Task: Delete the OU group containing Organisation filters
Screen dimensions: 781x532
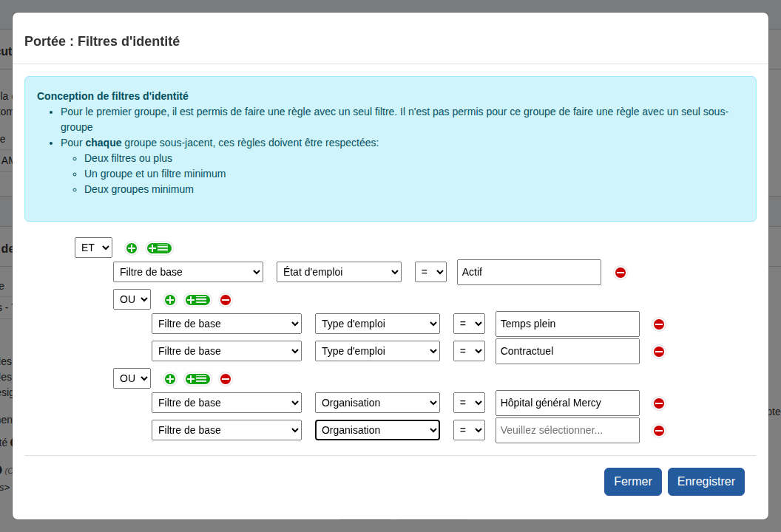Action: [226, 379]
